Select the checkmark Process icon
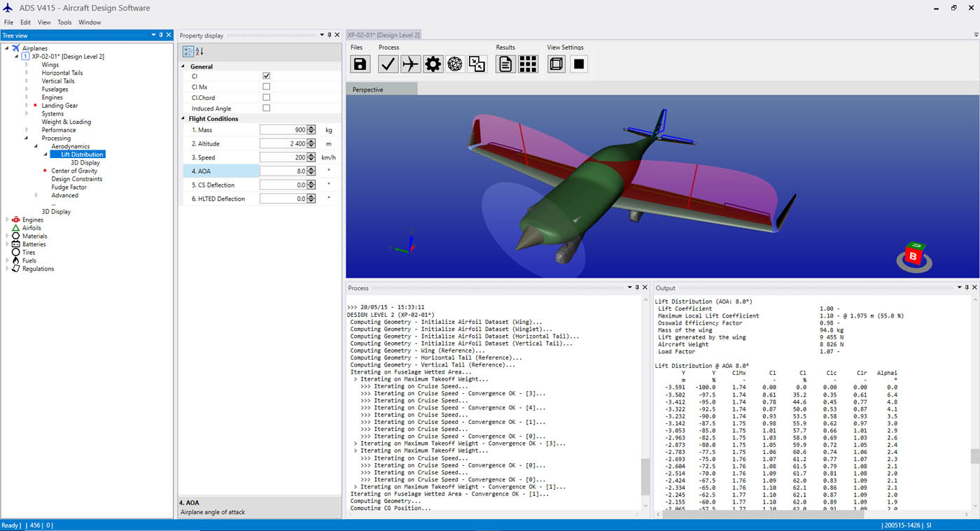 [x=386, y=64]
